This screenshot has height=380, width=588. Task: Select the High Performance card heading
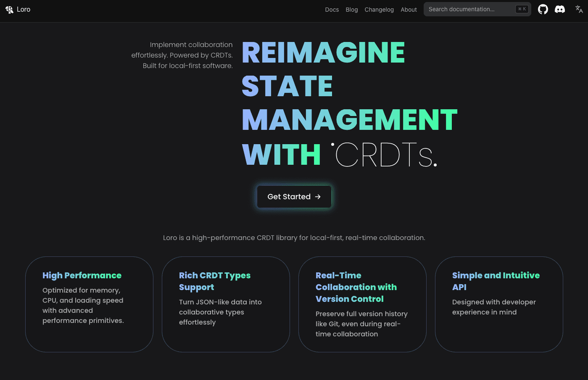click(x=82, y=276)
